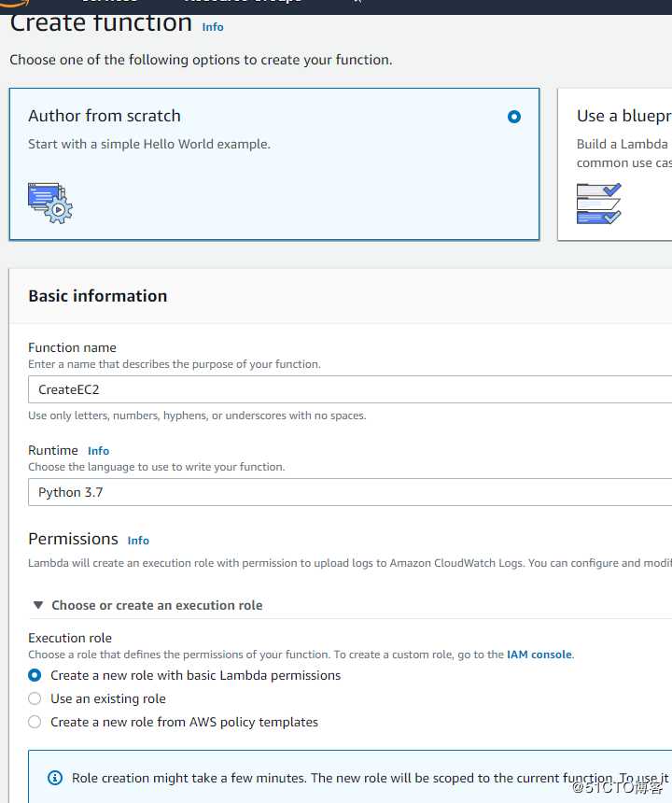The width and height of the screenshot is (672, 803).
Task: Click the Execution role label
Action: tap(70, 638)
